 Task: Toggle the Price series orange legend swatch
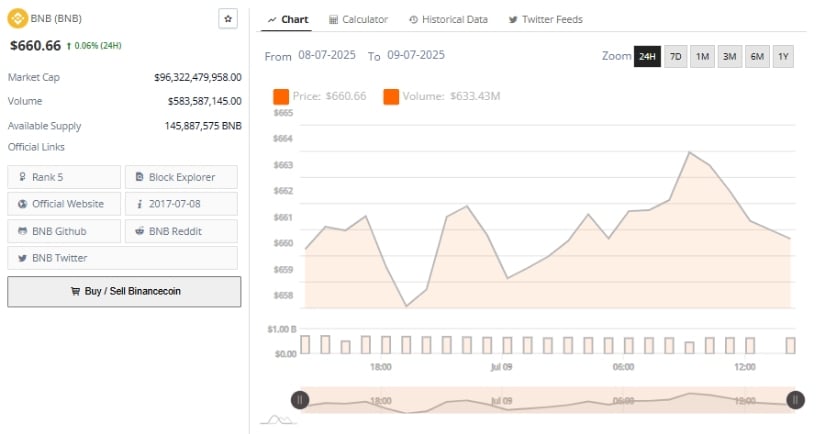coord(281,97)
